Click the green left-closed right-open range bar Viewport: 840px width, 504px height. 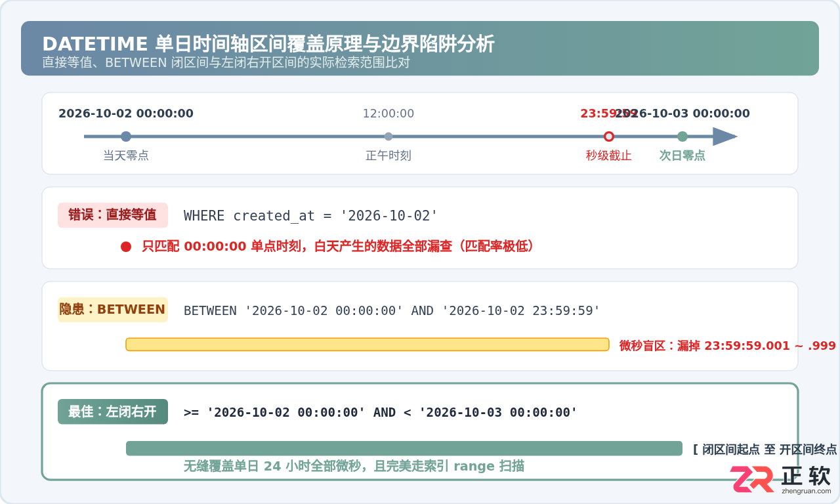coord(404,448)
